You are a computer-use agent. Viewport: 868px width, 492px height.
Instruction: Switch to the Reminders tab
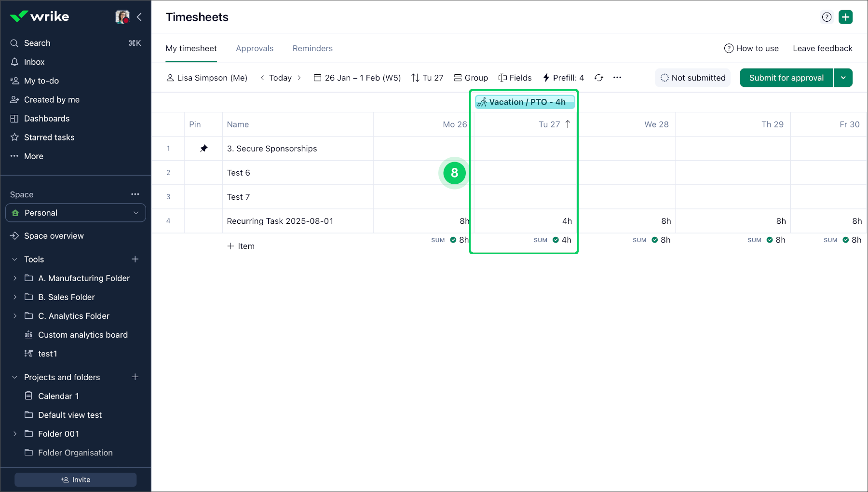tap(312, 48)
